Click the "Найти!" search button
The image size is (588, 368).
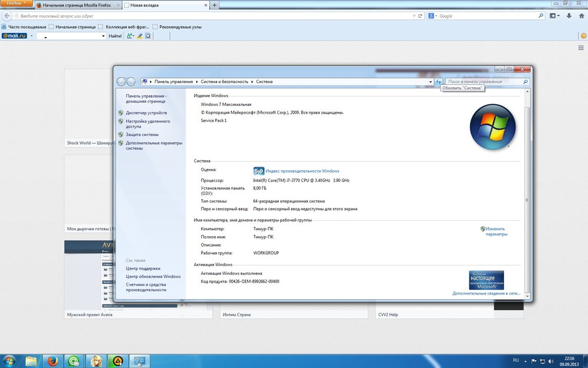[115, 36]
